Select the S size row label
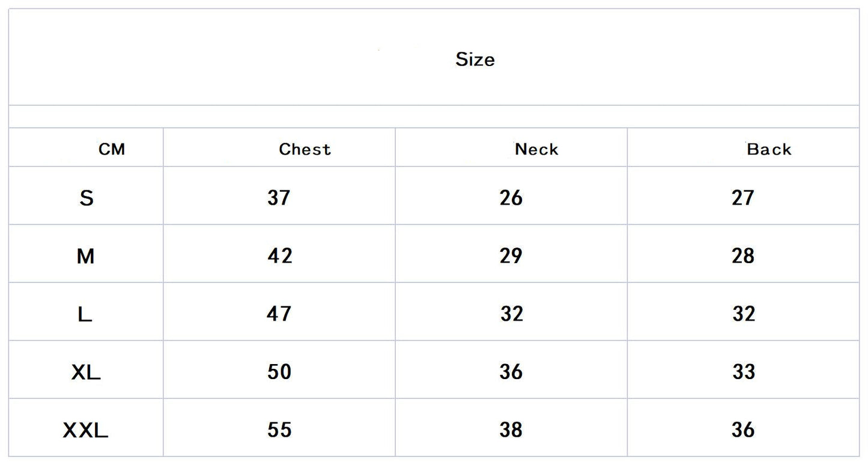The image size is (868, 465). 86,198
